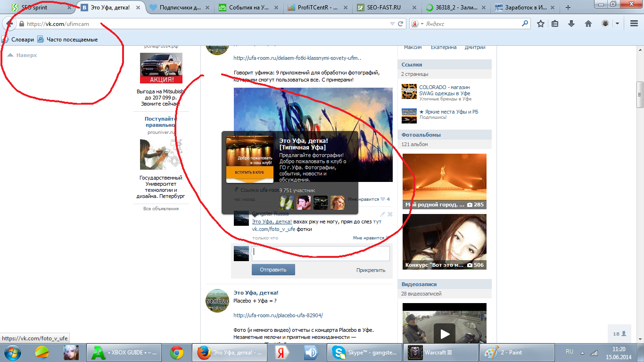Open the URL bar history dropdown arrow
Screen dimensions: 644x362
(392, 24)
